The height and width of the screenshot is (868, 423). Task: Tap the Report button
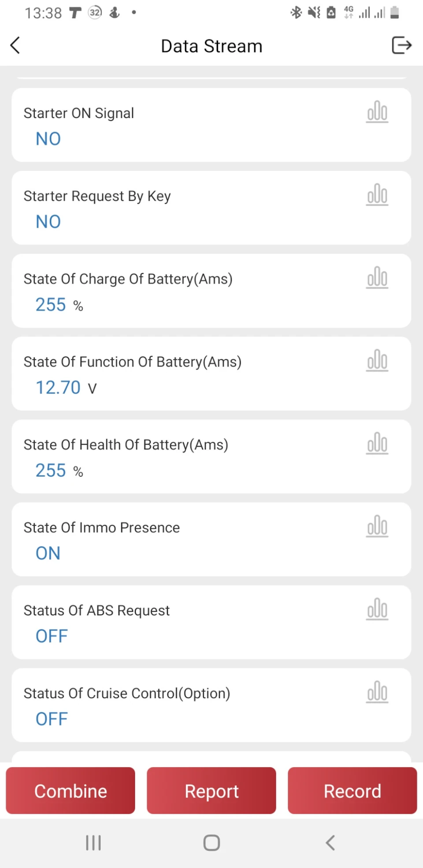[x=211, y=790]
